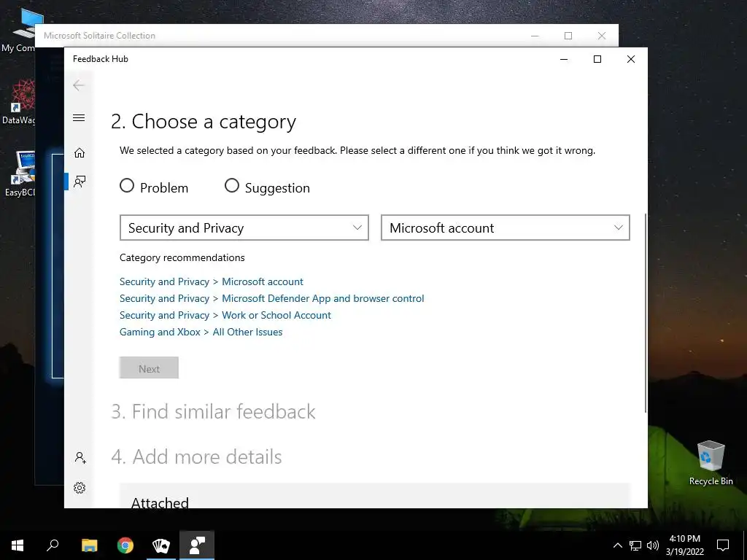Go to Feedback Hub Home icon
747x560 pixels.
(x=80, y=153)
